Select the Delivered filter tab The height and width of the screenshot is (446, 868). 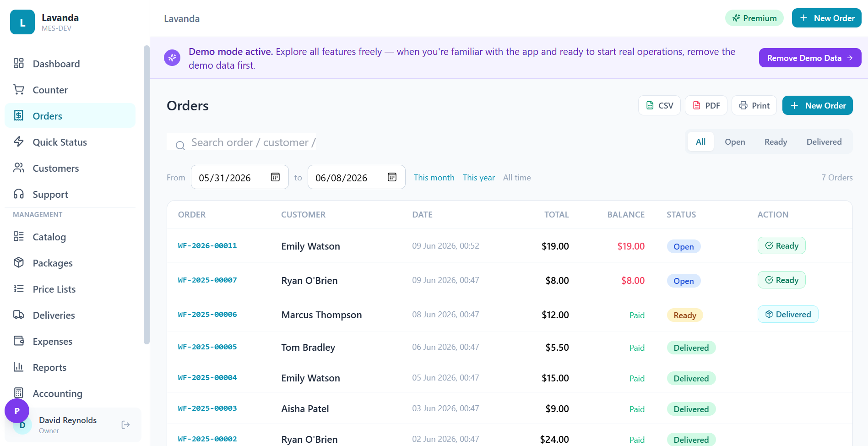coord(824,141)
